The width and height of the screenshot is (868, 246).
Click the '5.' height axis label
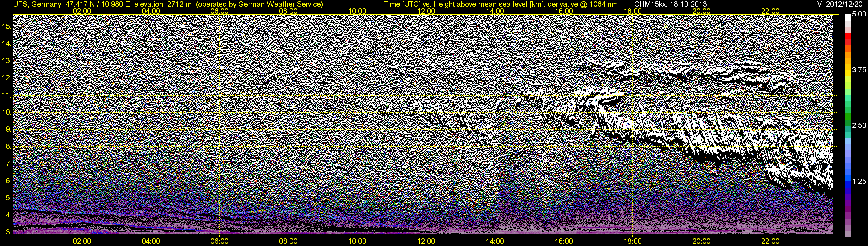pos(8,198)
